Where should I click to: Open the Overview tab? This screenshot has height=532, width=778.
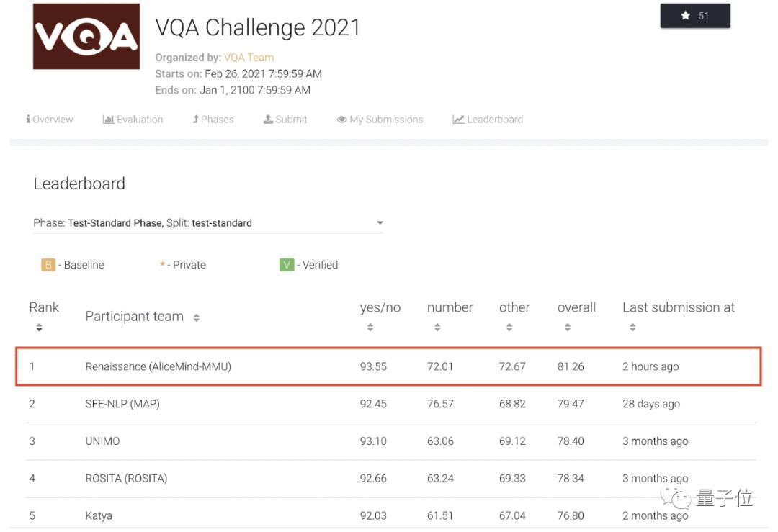(x=50, y=120)
